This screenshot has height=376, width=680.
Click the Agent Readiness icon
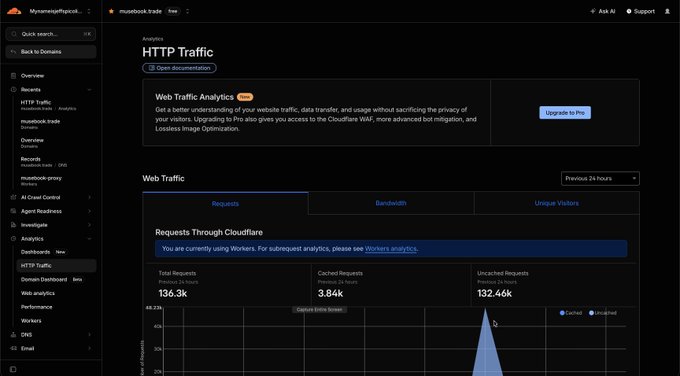point(13,211)
